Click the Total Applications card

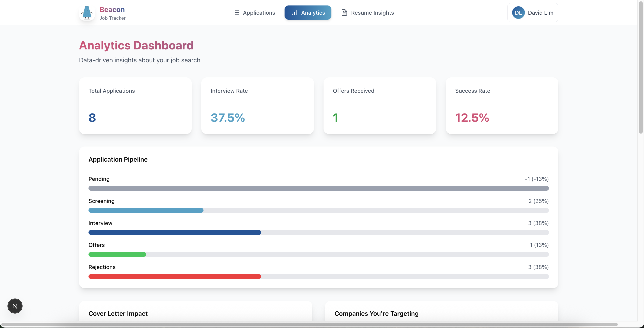click(x=135, y=106)
